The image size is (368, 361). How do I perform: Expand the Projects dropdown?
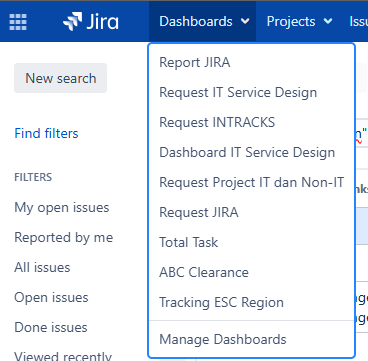coord(299,21)
